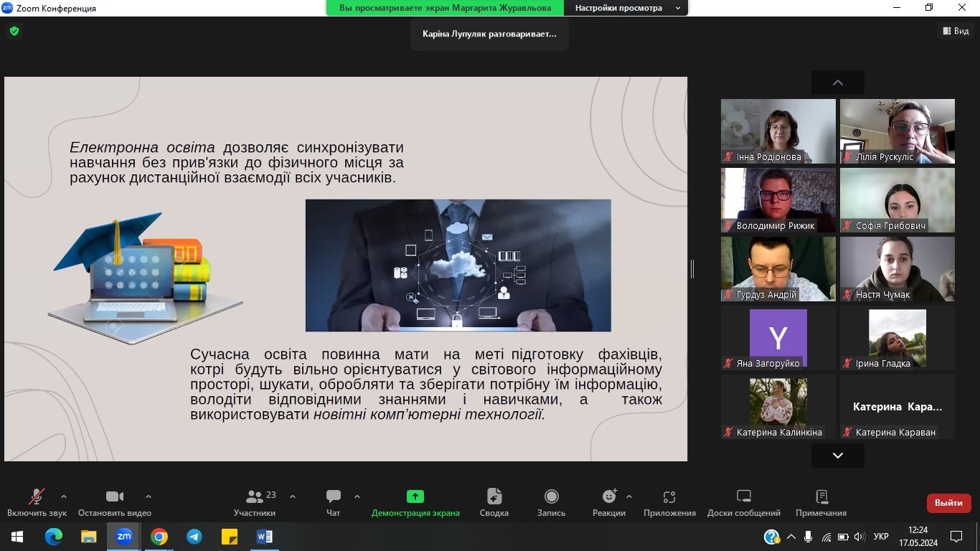Click the gallery panel divider handle
Viewport: 980px width, 551px height.
(x=692, y=269)
